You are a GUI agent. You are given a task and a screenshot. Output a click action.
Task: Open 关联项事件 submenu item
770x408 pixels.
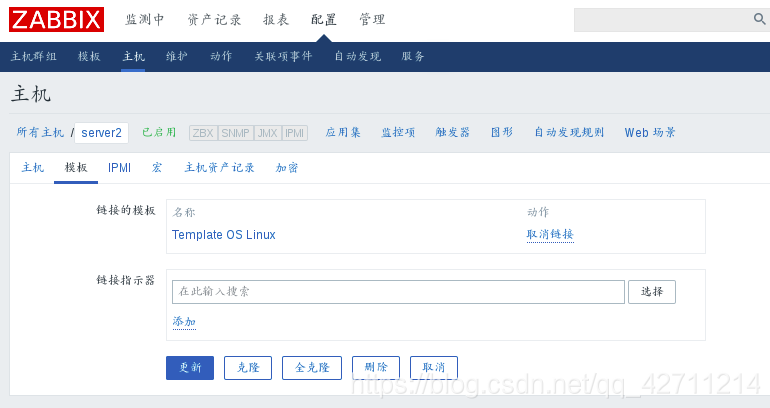(283, 56)
